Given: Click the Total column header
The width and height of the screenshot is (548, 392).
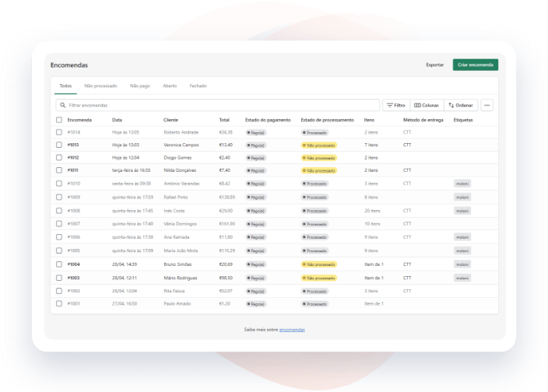Looking at the screenshot, I should [x=224, y=120].
